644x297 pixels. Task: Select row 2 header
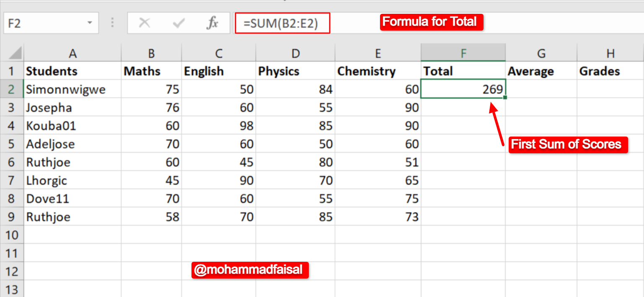(12, 89)
